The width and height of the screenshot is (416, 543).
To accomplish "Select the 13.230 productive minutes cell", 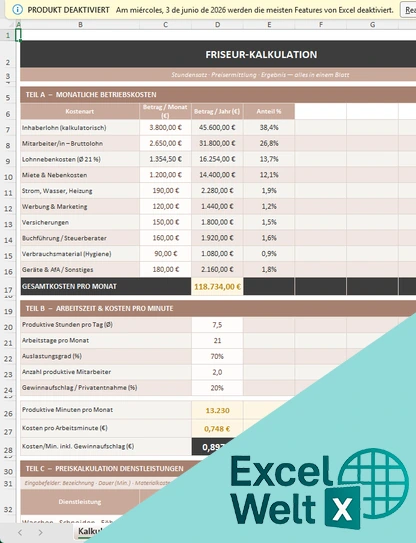I will (217, 410).
